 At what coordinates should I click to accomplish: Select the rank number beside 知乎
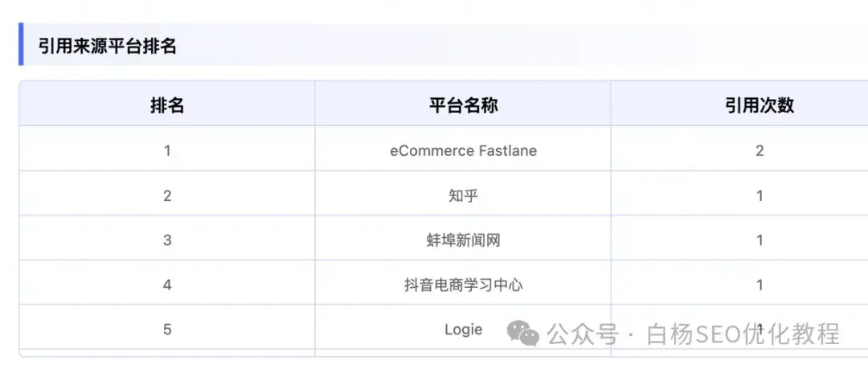[167, 195]
